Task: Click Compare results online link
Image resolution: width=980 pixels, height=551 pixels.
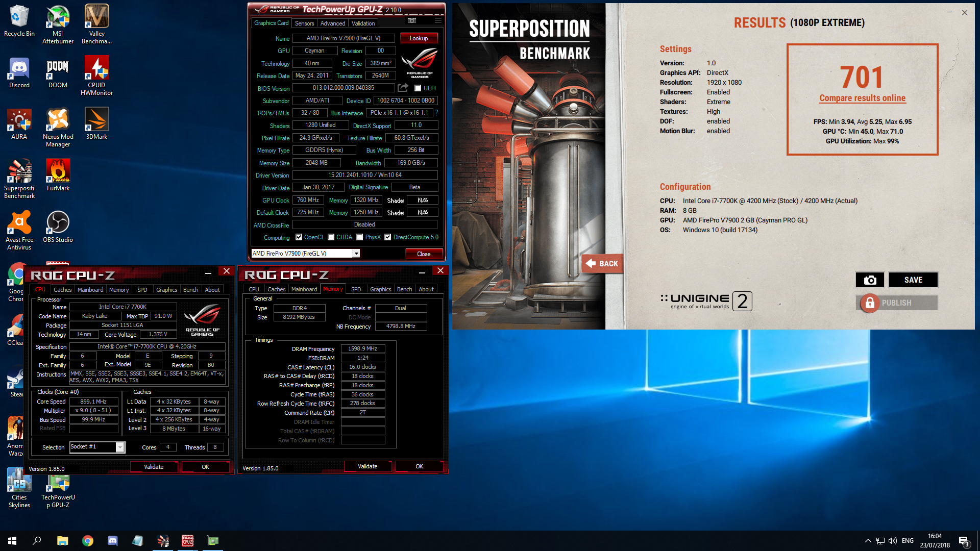Action: tap(862, 98)
